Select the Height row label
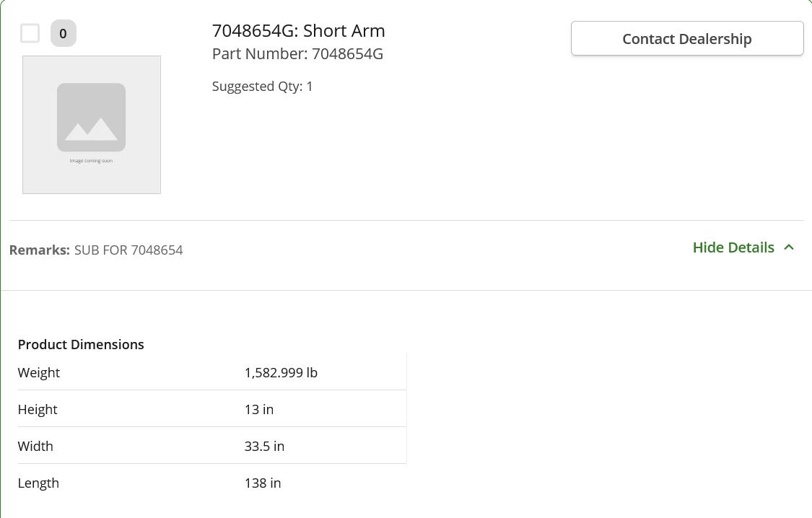Screen dimensions: 812x518 38,410
